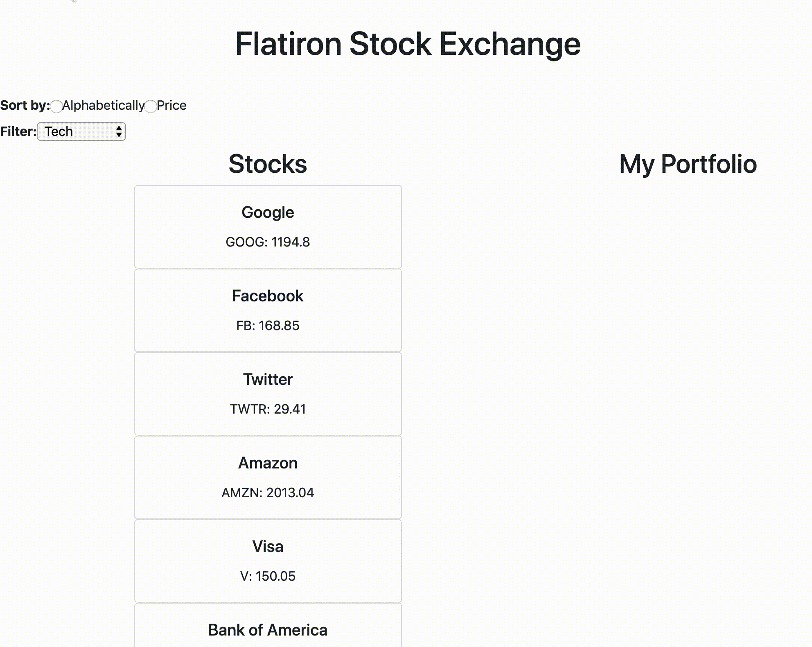Select the Alphabetically sort radio button

(56, 106)
